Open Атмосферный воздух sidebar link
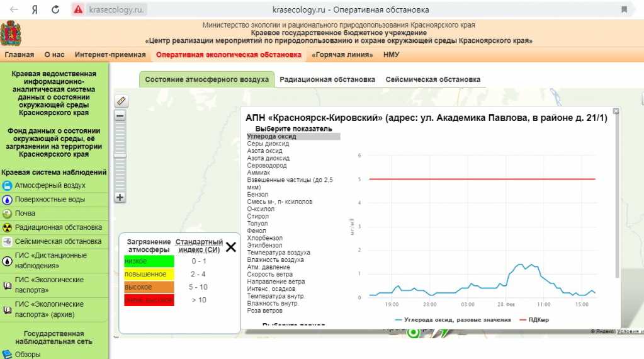This screenshot has width=644, height=359. pyautogui.click(x=50, y=186)
